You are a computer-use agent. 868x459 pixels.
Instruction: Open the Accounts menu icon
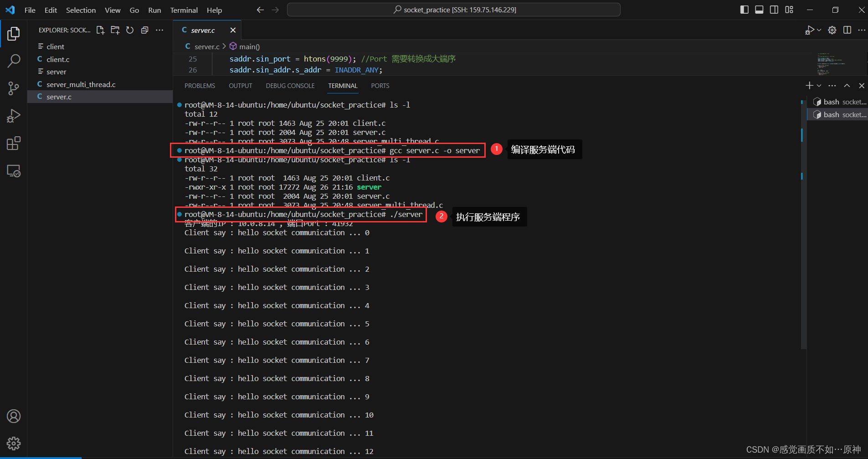pos(14,416)
